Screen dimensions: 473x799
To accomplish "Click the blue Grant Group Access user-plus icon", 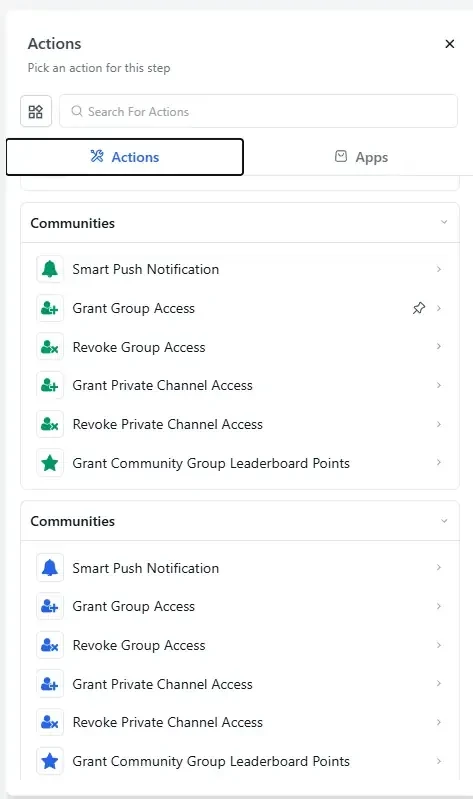I will [x=50, y=606].
